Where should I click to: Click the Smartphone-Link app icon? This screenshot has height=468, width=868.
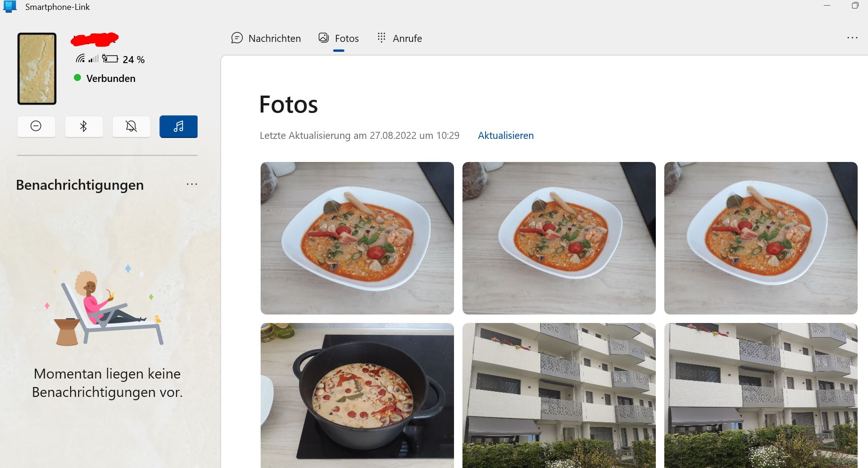click(x=10, y=7)
